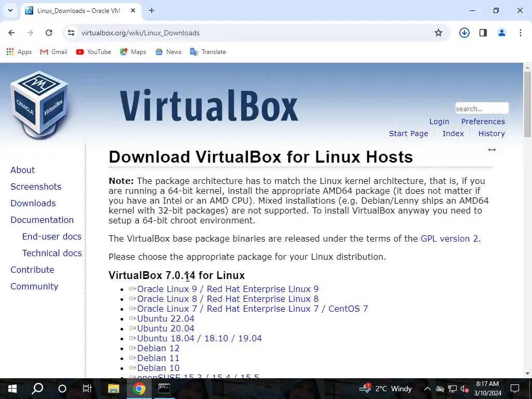
Task: Open Documentation in sidebar
Action: (42, 220)
